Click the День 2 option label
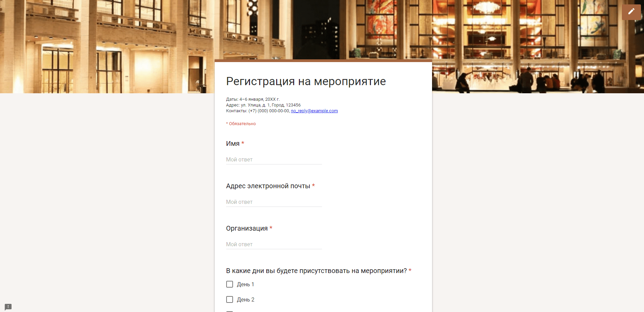The width and height of the screenshot is (644, 312). coord(245,300)
